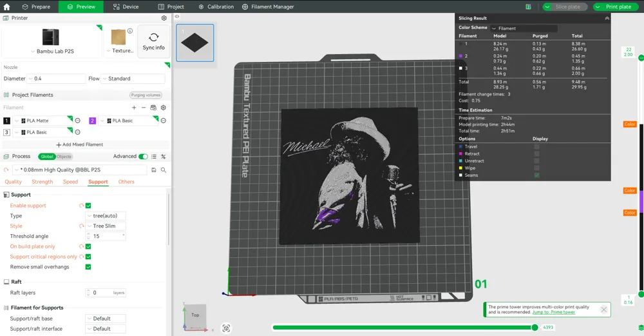Open printer settings gear icon
Screen dimensions: 644x336
tap(164, 18)
